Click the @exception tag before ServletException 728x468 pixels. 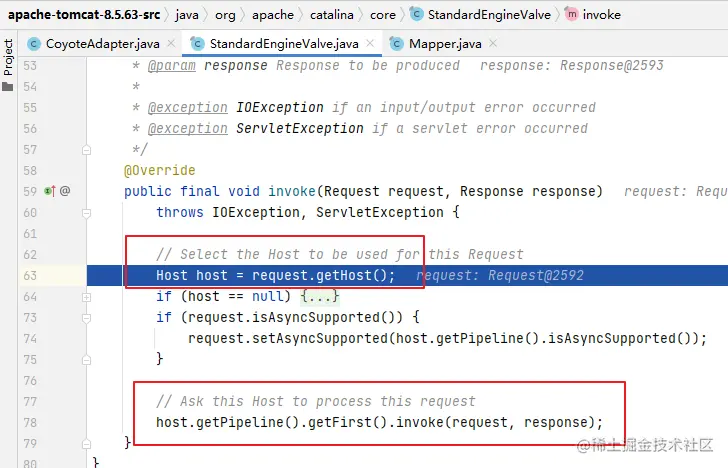(188, 128)
